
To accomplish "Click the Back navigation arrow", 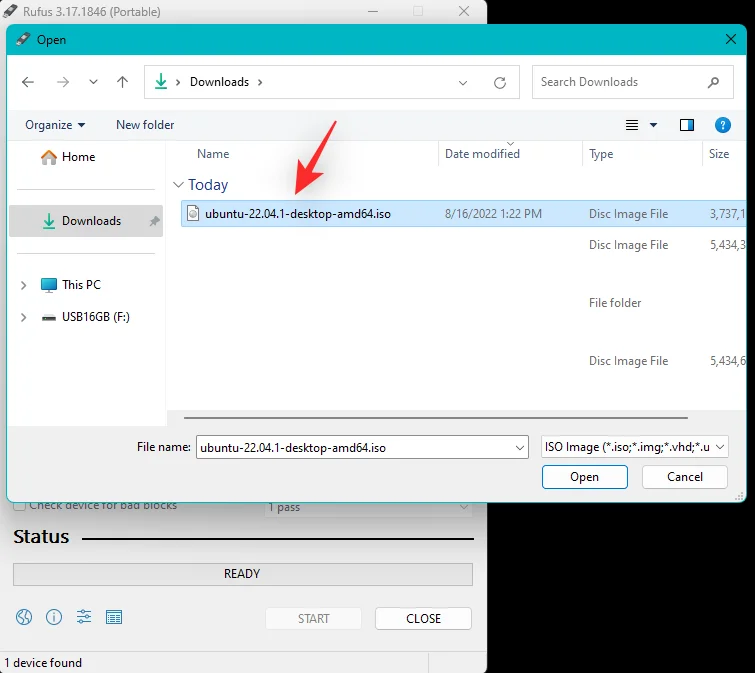I will 28,82.
